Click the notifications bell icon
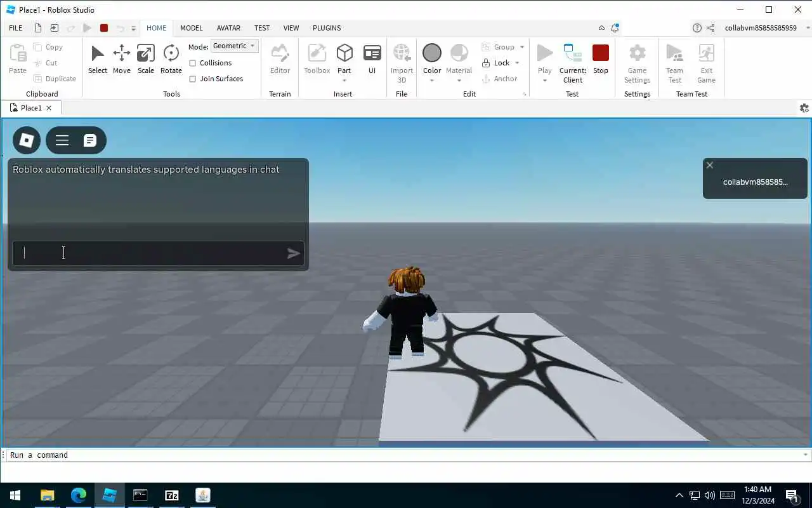 point(615,28)
